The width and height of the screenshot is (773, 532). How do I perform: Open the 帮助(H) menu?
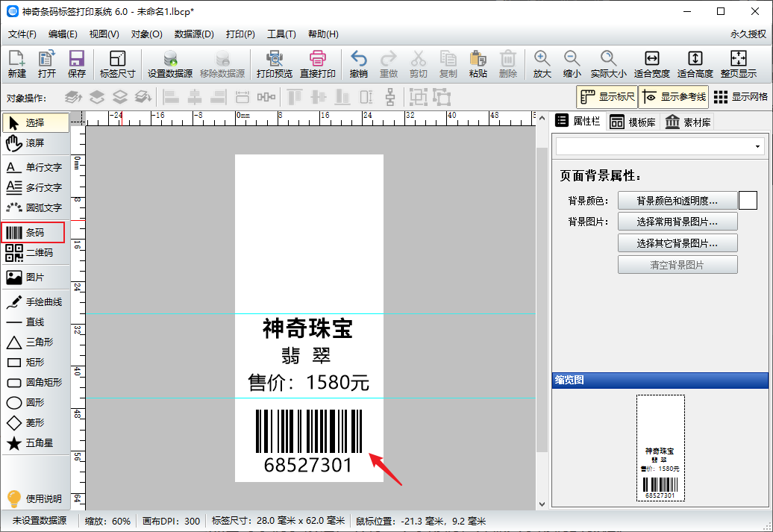[x=323, y=34]
